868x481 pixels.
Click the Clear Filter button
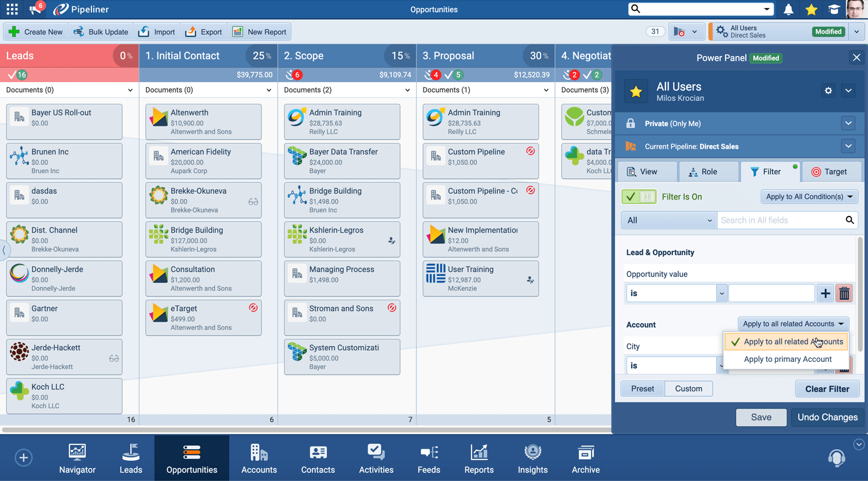point(827,389)
